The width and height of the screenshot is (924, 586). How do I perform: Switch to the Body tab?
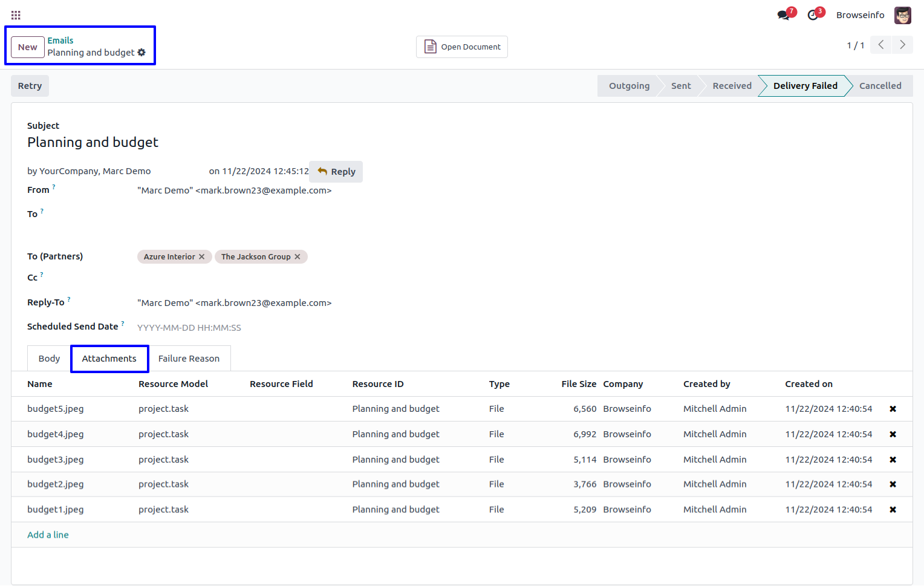[x=49, y=359]
